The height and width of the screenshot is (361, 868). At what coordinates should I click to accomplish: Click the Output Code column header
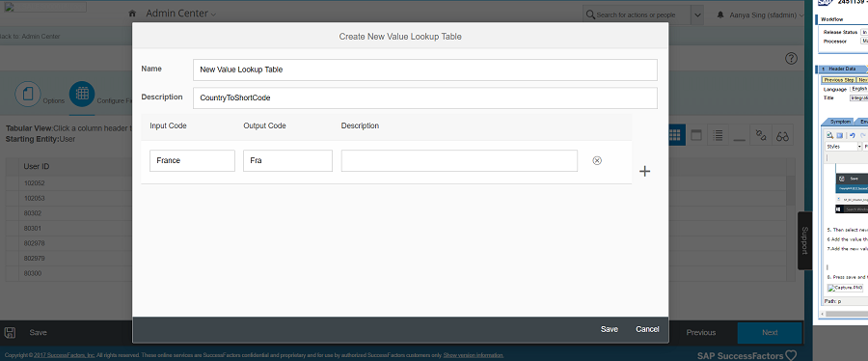click(x=264, y=125)
